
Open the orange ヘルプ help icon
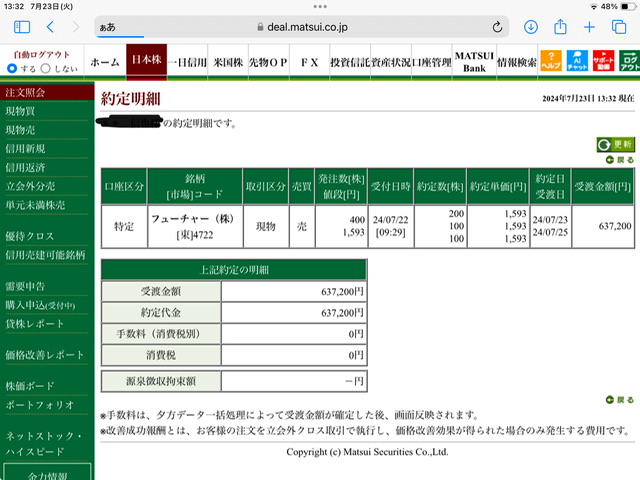coord(551,61)
